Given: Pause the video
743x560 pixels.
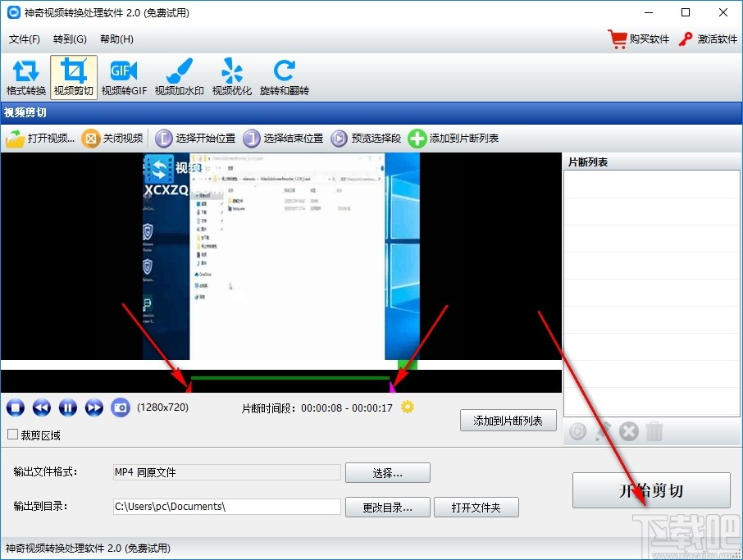Looking at the screenshot, I should point(68,407).
